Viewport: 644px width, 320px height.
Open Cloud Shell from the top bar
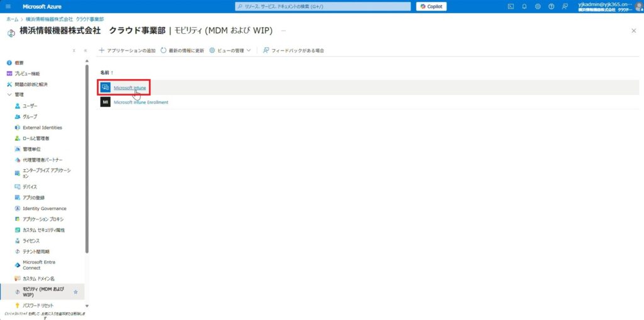(511, 6)
